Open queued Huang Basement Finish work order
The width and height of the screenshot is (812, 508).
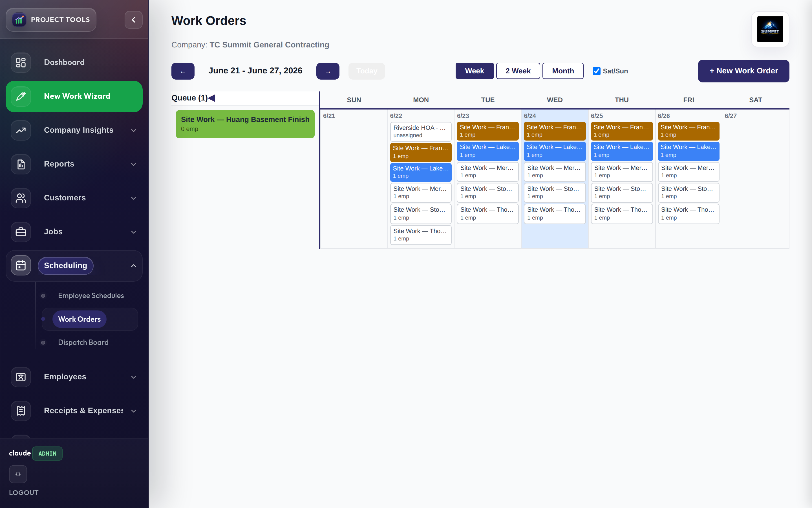(245, 124)
